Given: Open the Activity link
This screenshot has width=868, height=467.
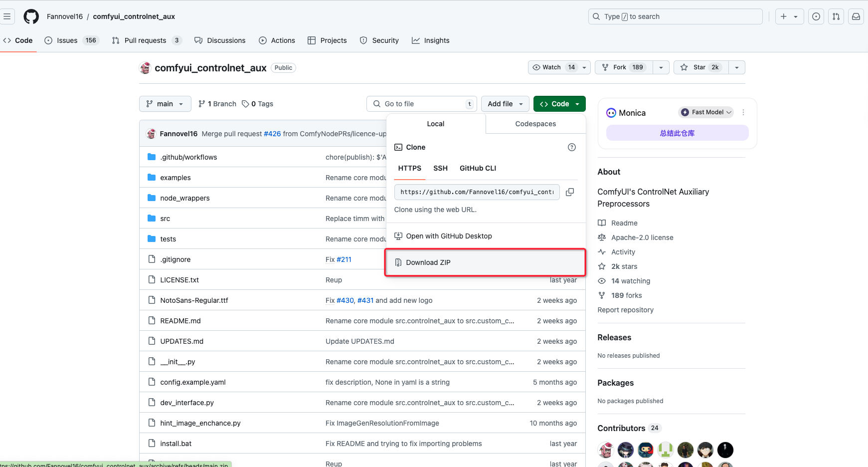Looking at the screenshot, I should 617,252.
